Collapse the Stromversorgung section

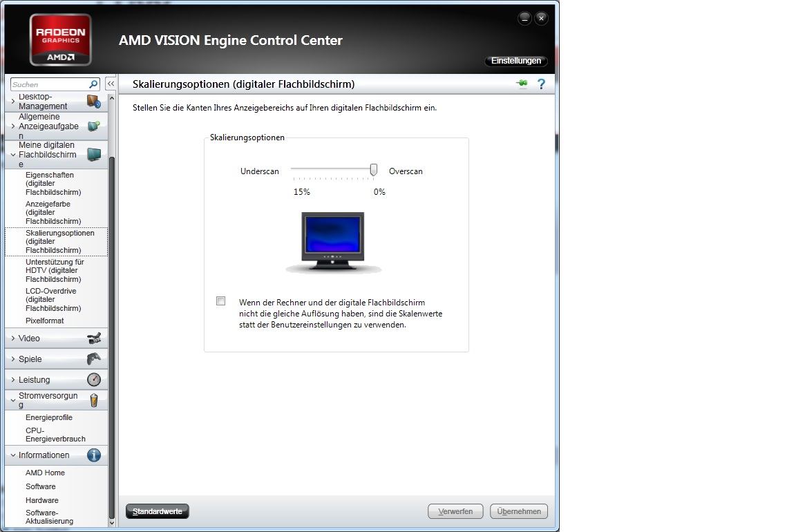click(x=12, y=400)
